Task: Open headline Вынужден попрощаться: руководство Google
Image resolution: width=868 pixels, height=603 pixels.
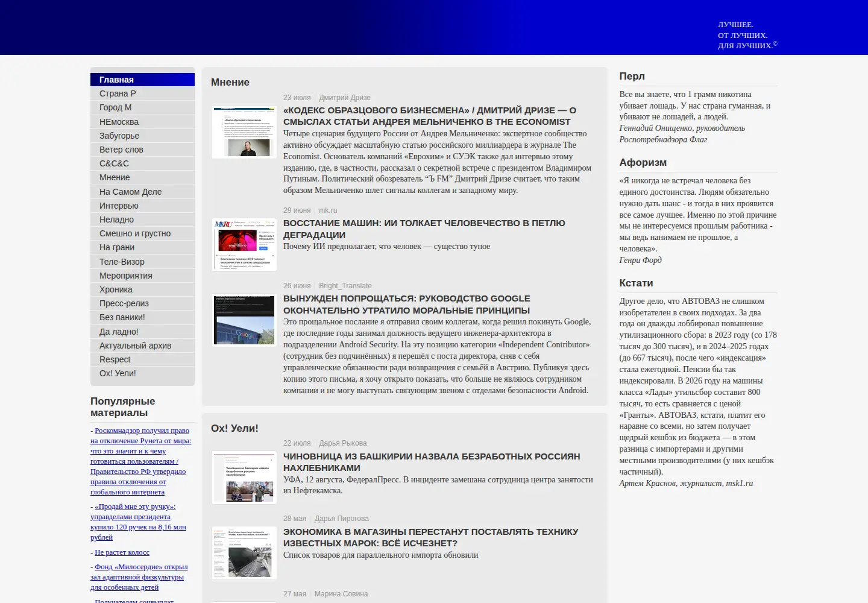Action: (407, 305)
